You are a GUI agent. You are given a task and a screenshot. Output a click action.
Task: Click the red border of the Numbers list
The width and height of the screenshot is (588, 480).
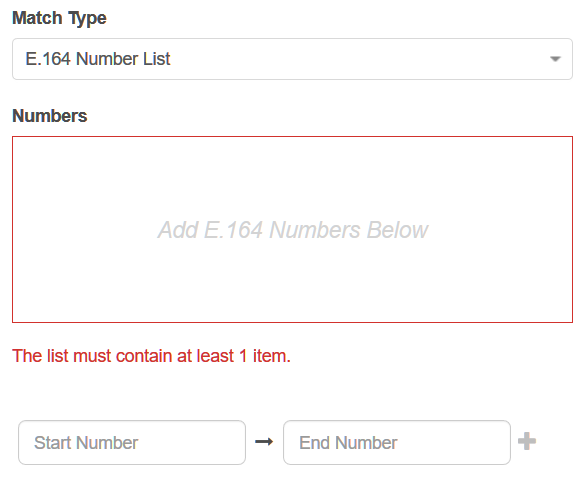[292, 136]
